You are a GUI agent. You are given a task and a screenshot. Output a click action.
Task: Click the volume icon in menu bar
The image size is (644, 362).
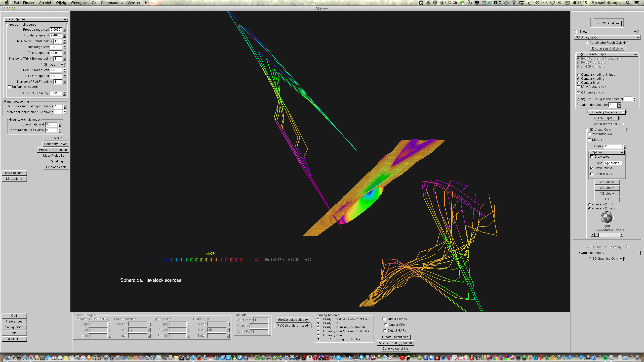pos(559,3)
